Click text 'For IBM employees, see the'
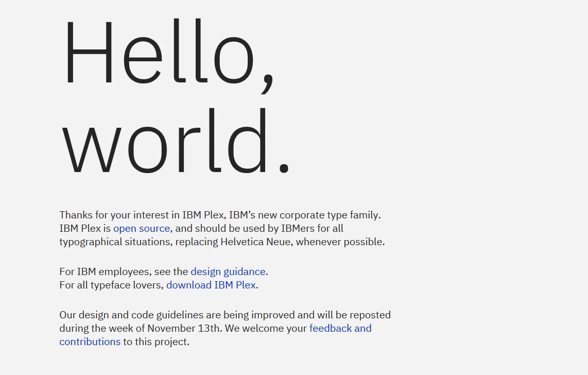Viewport: 588px width, 375px height. coord(124,271)
